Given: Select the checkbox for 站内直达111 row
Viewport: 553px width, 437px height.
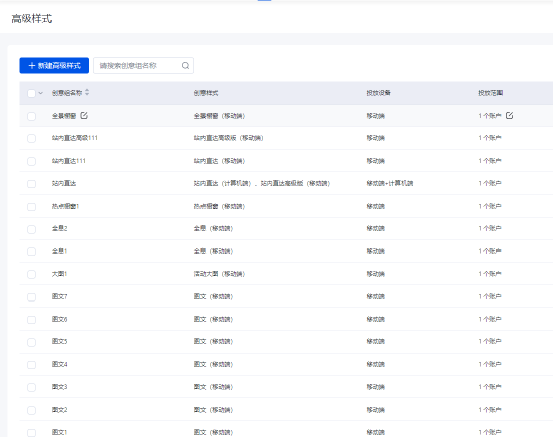Looking at the screenshot, I should click(31, 161).
